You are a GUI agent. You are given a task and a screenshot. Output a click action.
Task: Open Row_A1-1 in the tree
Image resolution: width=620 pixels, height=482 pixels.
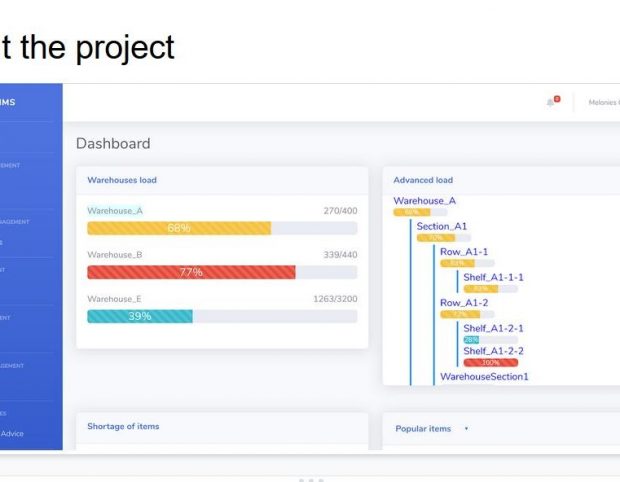tap(464, 252)
